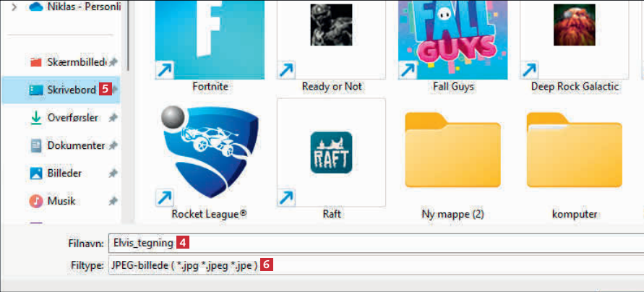644x292 pixels.
Task: Open Billeder from the navigation pane
Action: point(64,173)
